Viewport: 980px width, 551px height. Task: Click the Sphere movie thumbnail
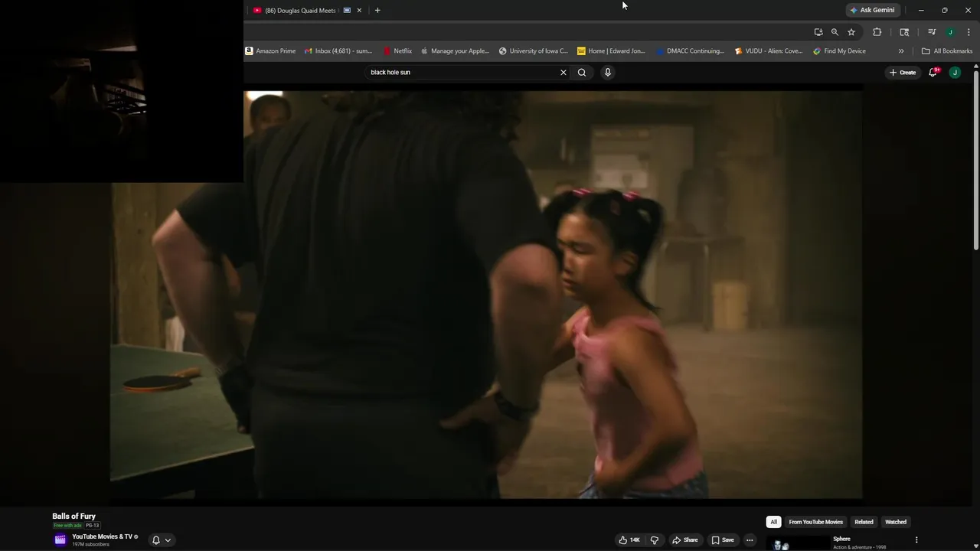coord(796,543)
